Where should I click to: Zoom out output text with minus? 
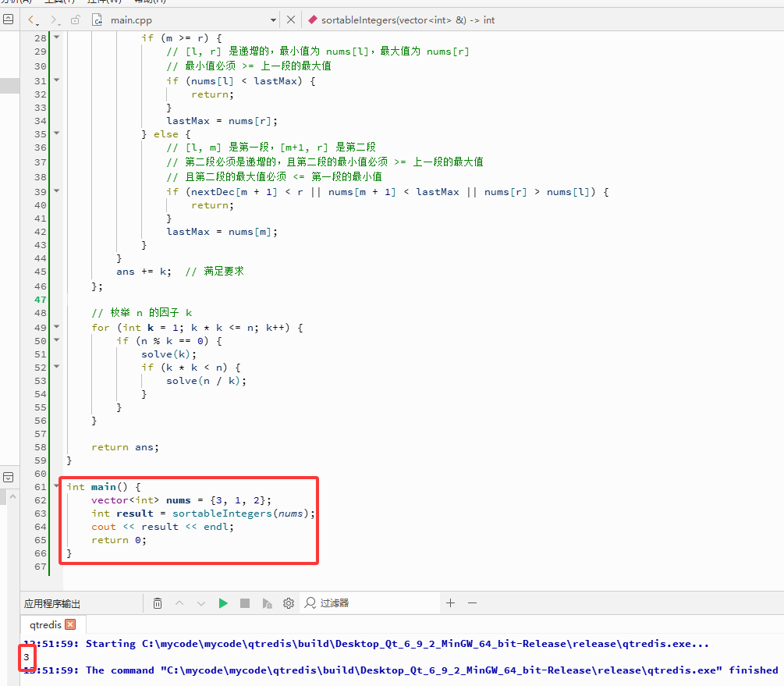click(x=472, y=603)
